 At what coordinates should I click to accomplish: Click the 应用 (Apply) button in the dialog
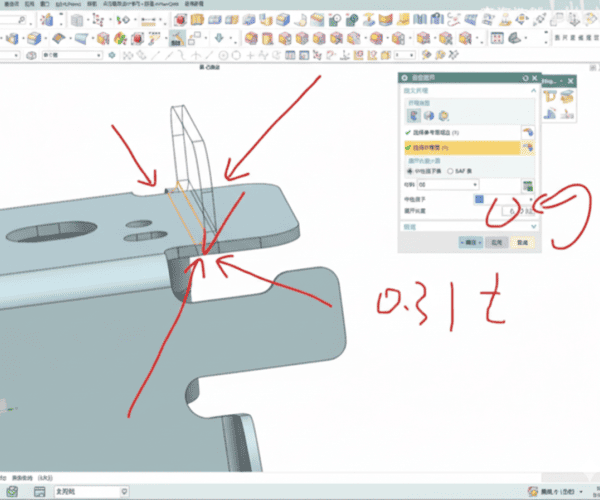click(496, 243)
